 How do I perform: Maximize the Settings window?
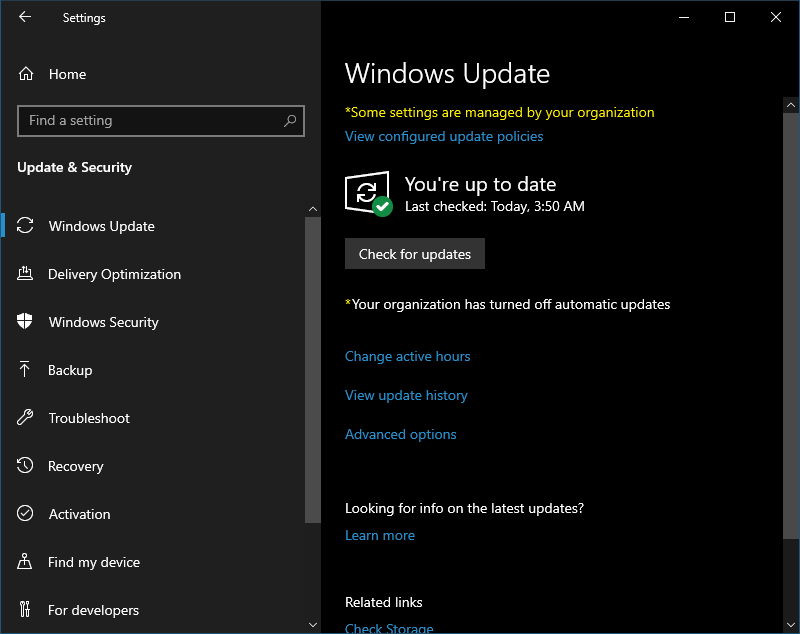click(x=730, y=17)
